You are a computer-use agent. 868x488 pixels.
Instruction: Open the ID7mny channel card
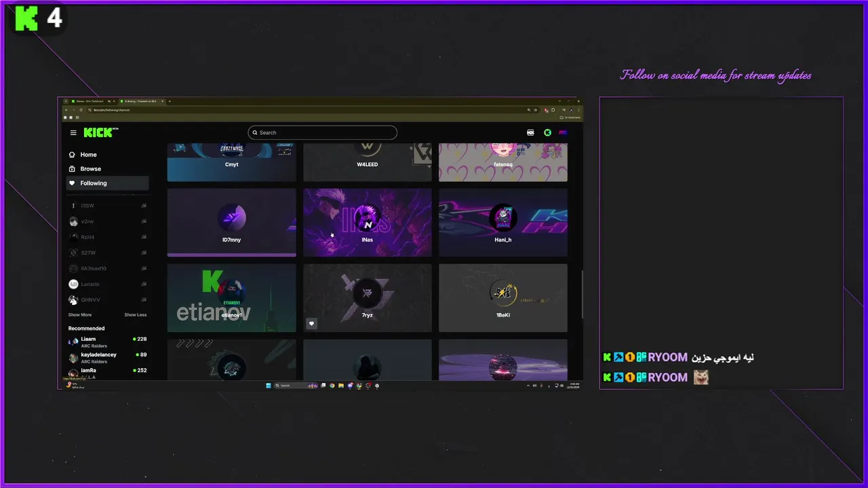[231, 222]
